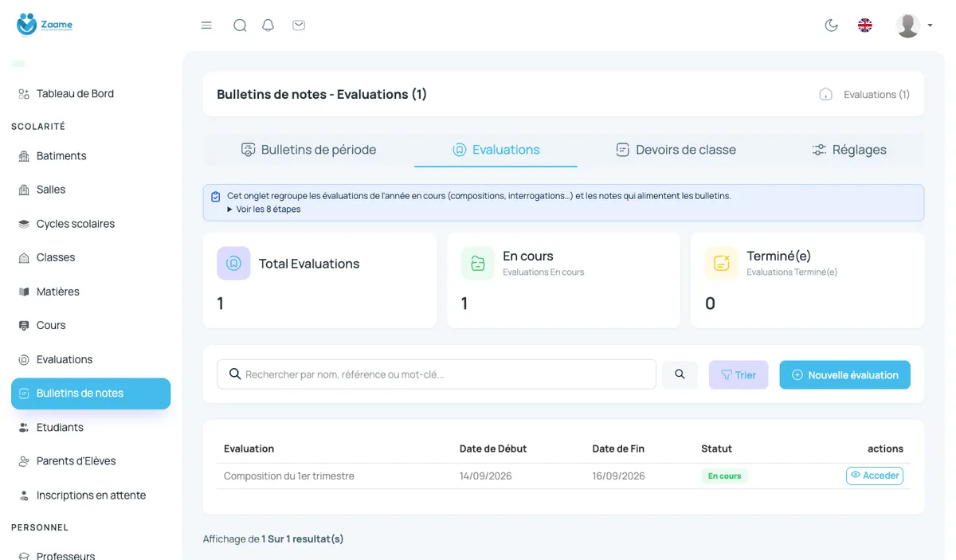Click the Zaame logo icon
956x560 pixels.
[27, 24]
